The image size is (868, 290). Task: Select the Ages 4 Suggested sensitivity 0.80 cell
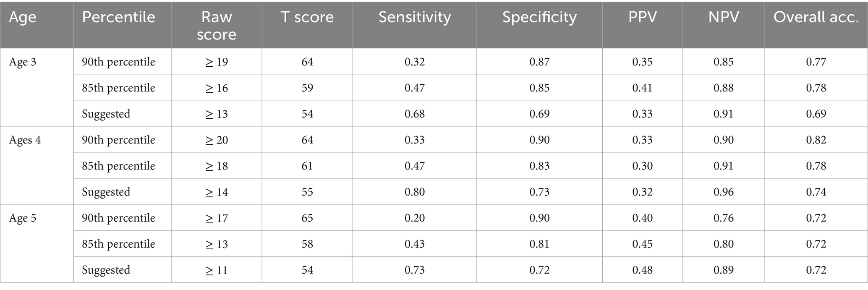pyautogui.click(x=414, y=192)
